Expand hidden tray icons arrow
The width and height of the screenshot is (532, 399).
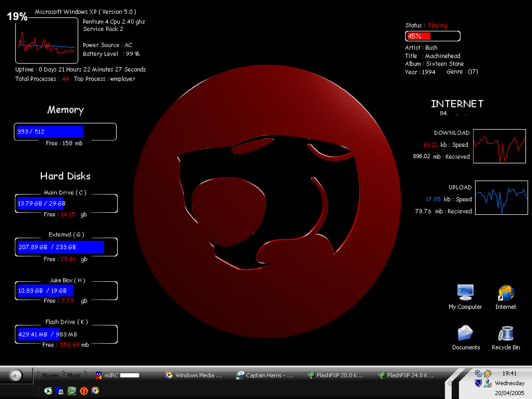[x=450, y=383]
